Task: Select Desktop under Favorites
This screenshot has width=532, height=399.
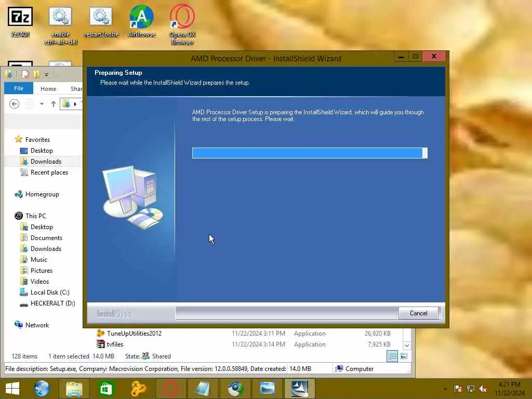Action: pos(42,150)
